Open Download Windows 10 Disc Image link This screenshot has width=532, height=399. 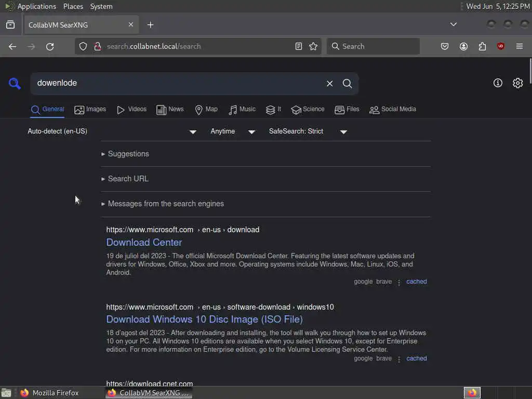click(x=204, y=320)
